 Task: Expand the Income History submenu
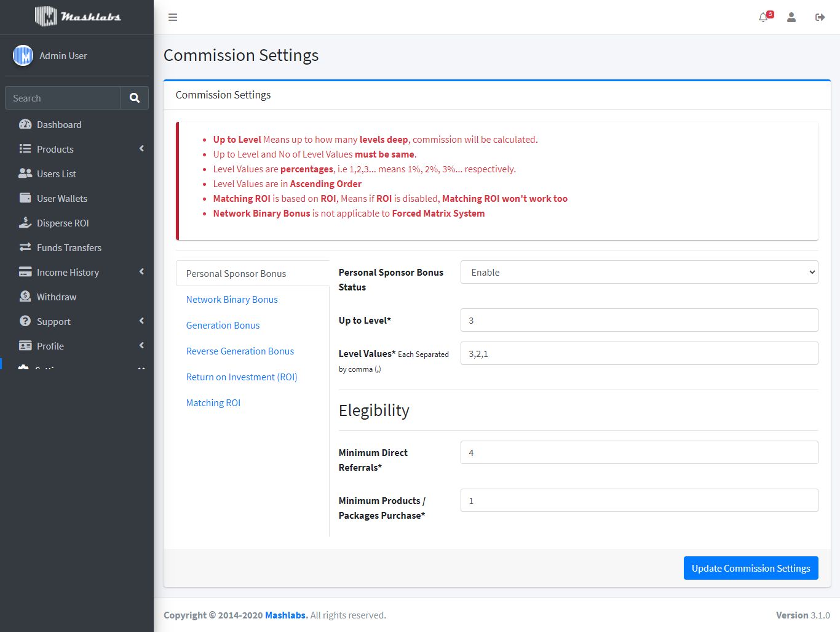coord(68,272)
